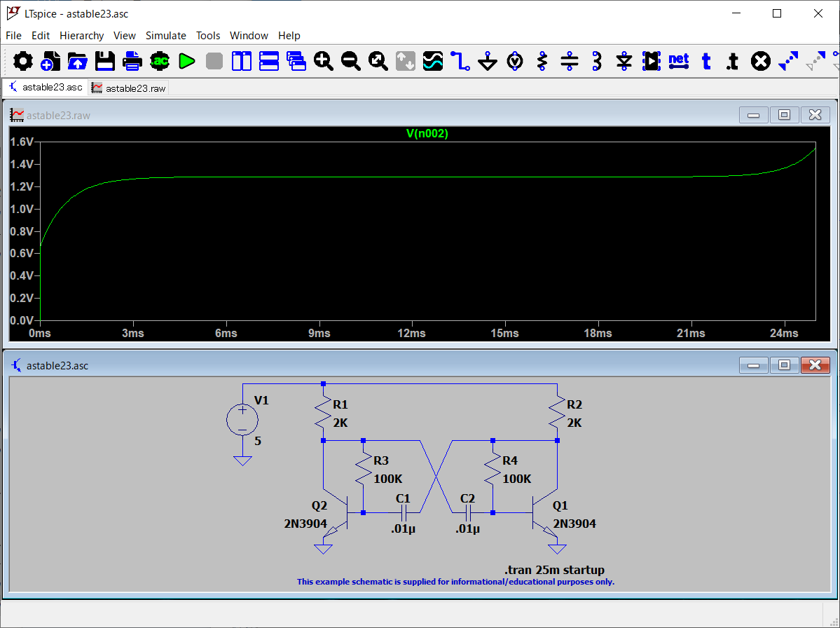Select the Delete (X) tool

tap(760, 62)
